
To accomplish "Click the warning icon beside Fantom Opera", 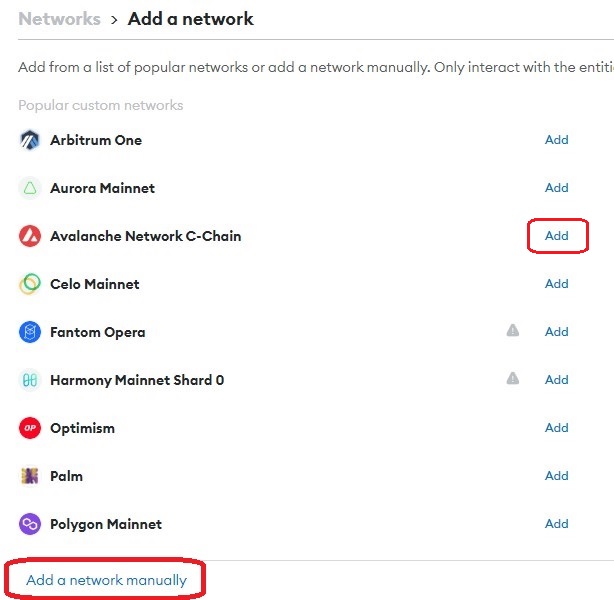I will point(513,330).
